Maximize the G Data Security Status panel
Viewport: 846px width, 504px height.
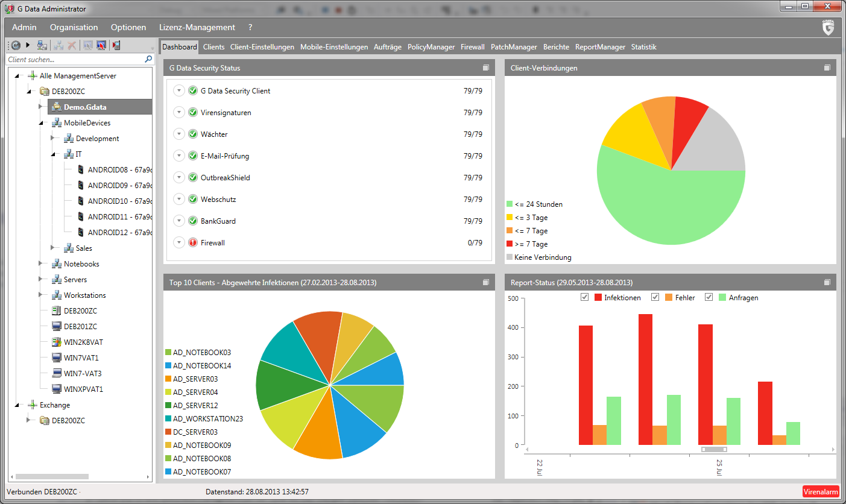pyautogui.click(x=486, y=68)
